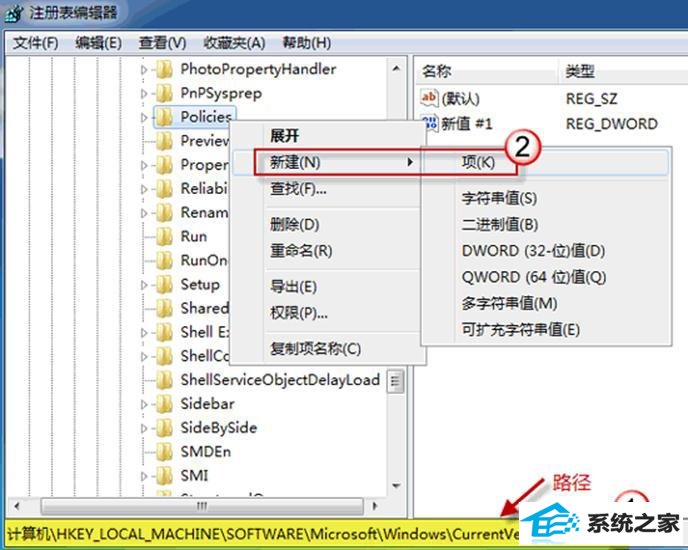
Task: Select the Run key folder icon
Action: (x=165, y=237)
